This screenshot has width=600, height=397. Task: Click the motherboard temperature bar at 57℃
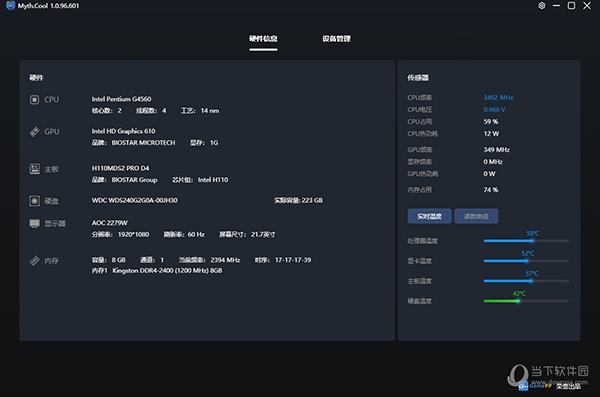coord(526,281)
